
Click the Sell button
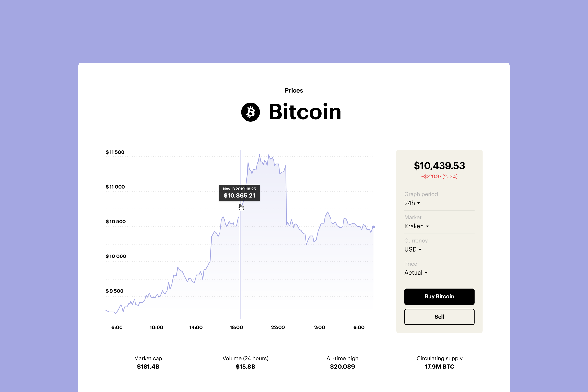pyautogui.click(x=439, y=317)
